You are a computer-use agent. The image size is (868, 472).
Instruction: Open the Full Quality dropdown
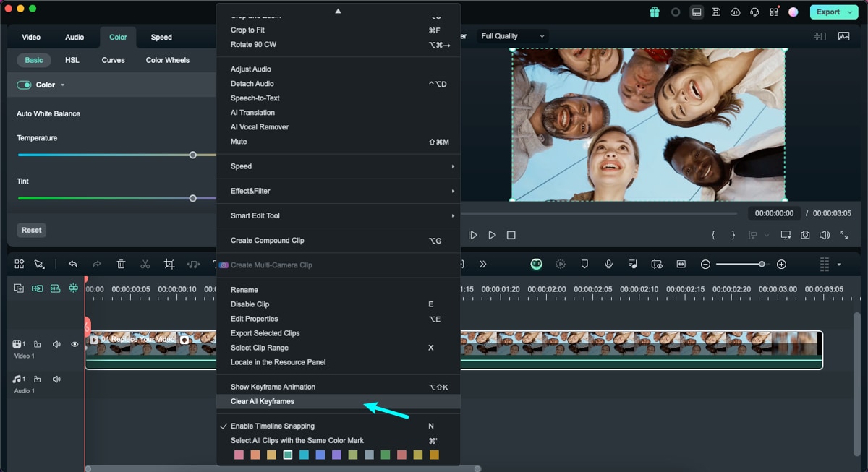point(511,36)
